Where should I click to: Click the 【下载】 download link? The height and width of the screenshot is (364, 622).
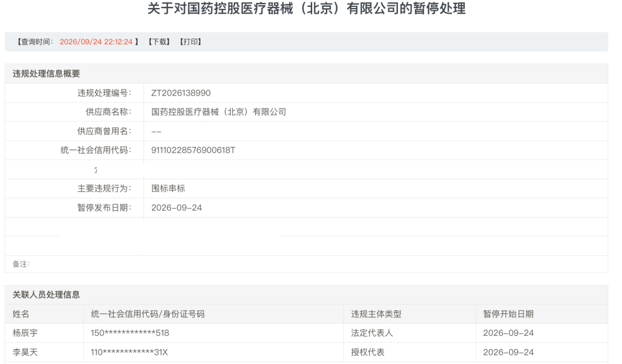(159, 41)
